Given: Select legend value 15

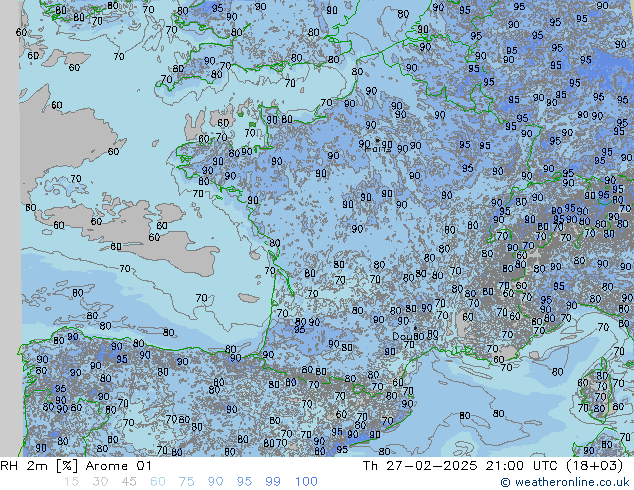Looking at the screenshot, I should click(71, 482).
